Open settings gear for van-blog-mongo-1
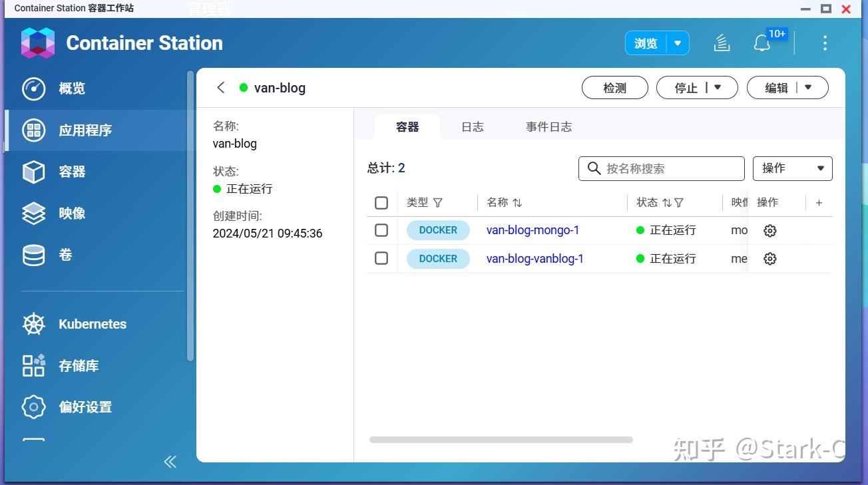868x485 pixels. click(770, 230)
